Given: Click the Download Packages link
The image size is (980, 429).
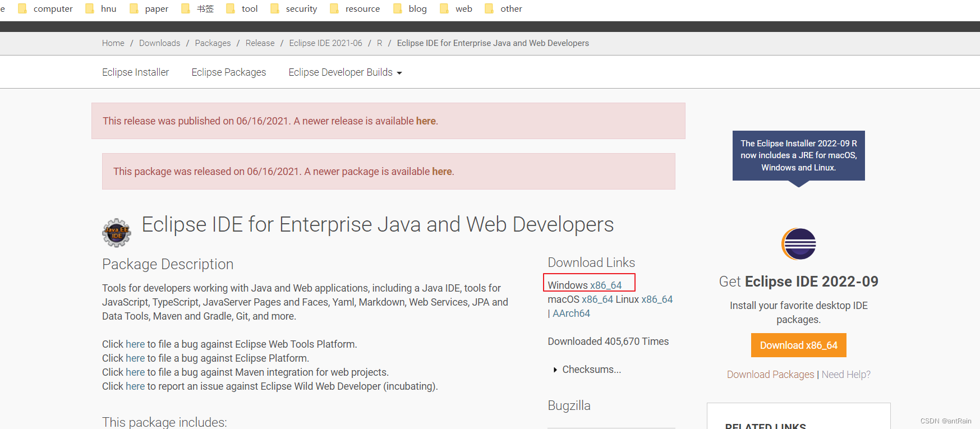Looking at the screenshot, I should [770, 375].
